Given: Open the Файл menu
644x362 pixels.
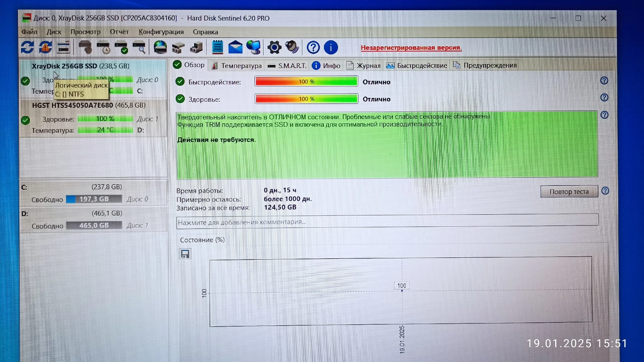Looking at the screenshot, I should (x=29, y=32).
